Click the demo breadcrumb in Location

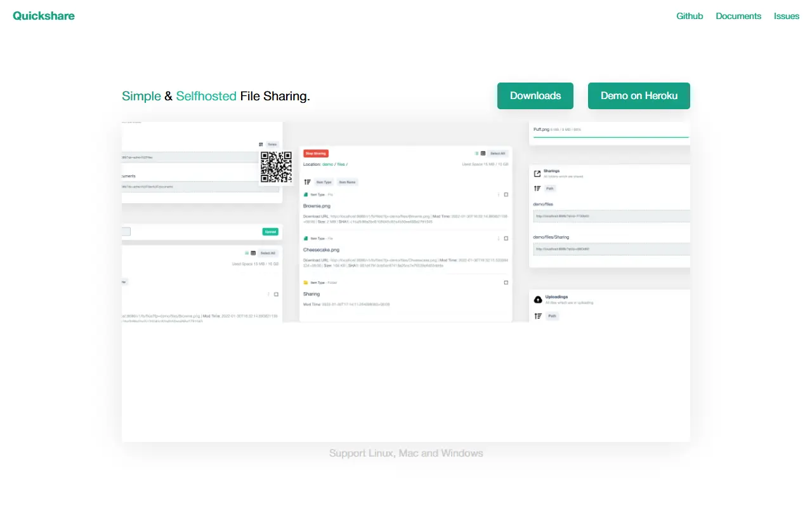[328, 164]
